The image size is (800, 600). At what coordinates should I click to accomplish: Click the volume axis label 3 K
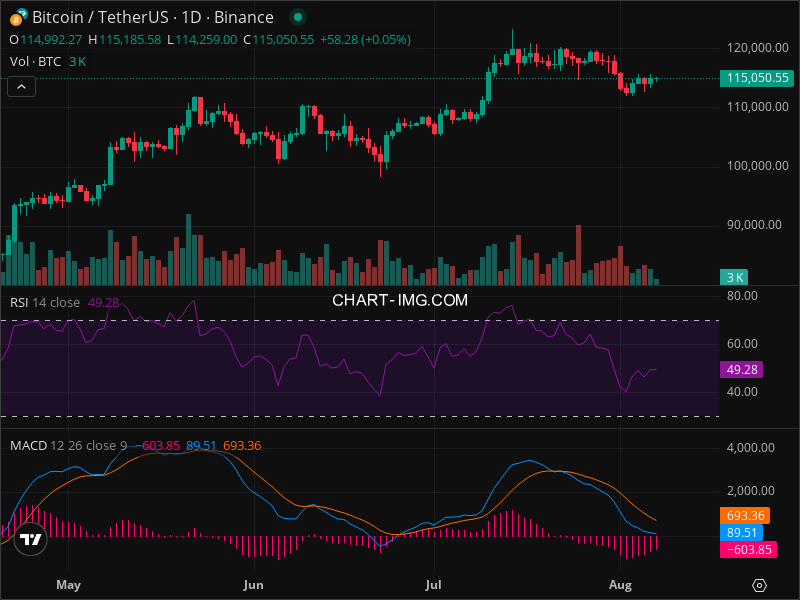(734, 277)
